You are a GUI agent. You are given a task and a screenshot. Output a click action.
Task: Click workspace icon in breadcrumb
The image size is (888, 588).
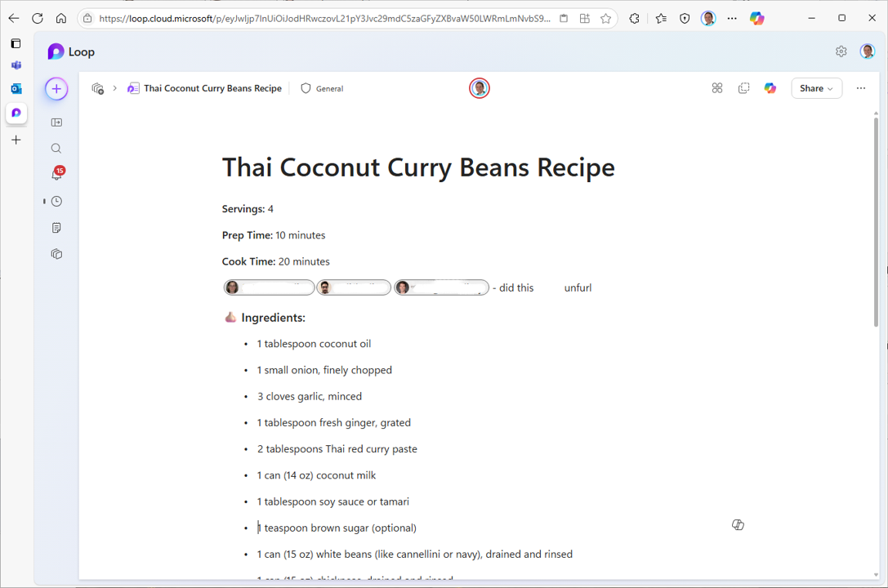(97, 88)
